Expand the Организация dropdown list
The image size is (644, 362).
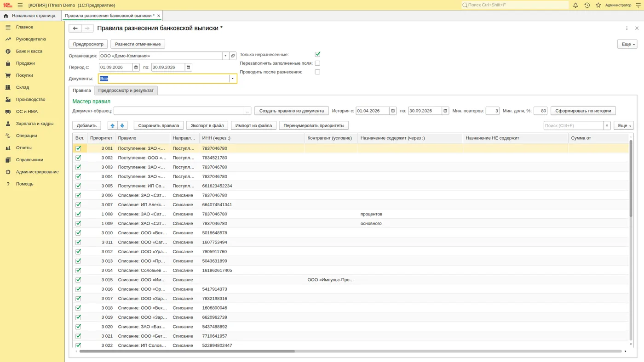pos(225,56)
